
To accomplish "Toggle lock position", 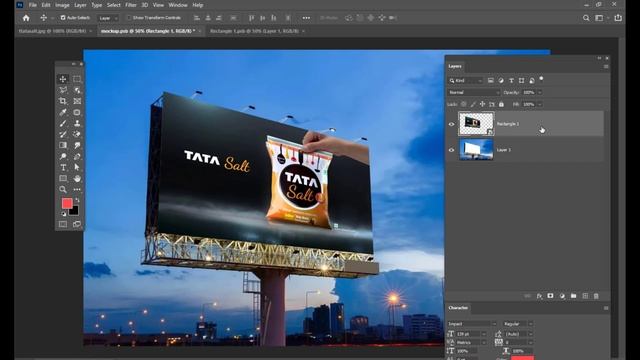I will [x=482, y=104].
